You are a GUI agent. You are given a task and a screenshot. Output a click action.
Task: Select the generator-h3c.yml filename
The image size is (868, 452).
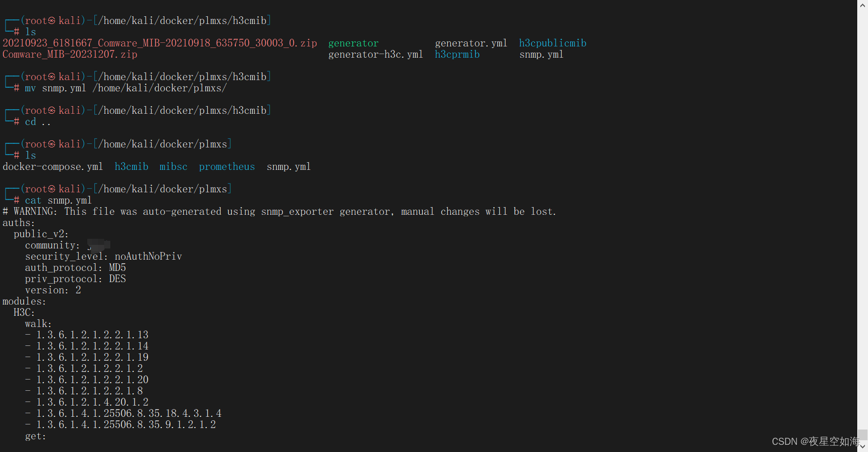tap(375, 55)
